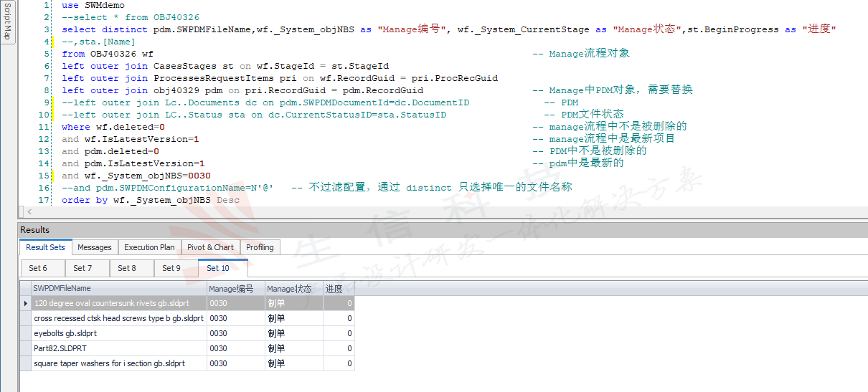Click the Manage状态 column header

pyautogui.click(x=294, y=289)
